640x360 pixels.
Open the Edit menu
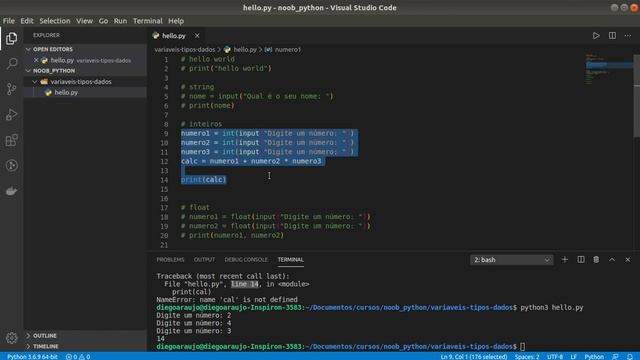coord(27,21)
